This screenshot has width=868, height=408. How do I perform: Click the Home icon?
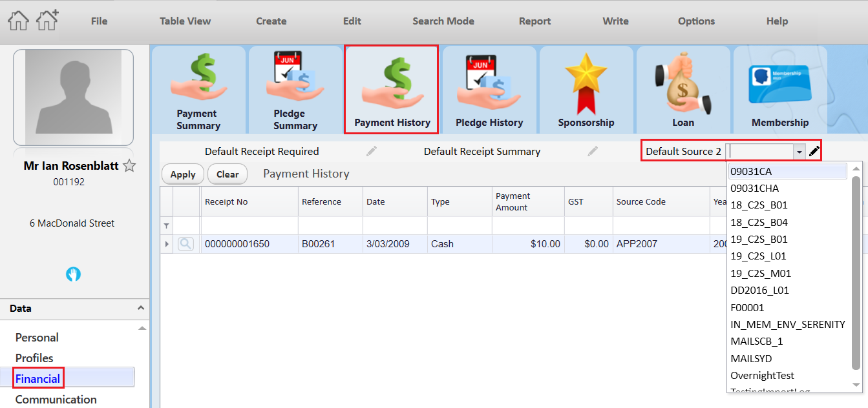[x=18, y=21]
